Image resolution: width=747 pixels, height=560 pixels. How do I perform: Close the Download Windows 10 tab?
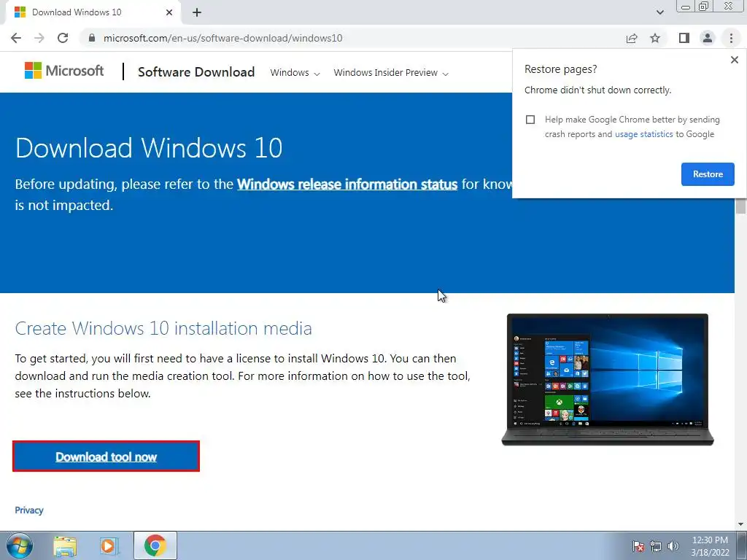(x=169, y=12)
